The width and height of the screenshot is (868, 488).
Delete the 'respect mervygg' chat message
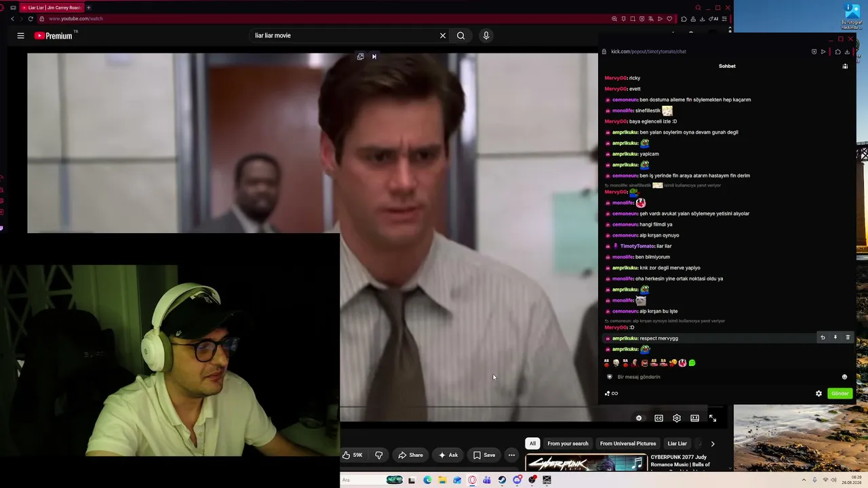pos(847,338)
